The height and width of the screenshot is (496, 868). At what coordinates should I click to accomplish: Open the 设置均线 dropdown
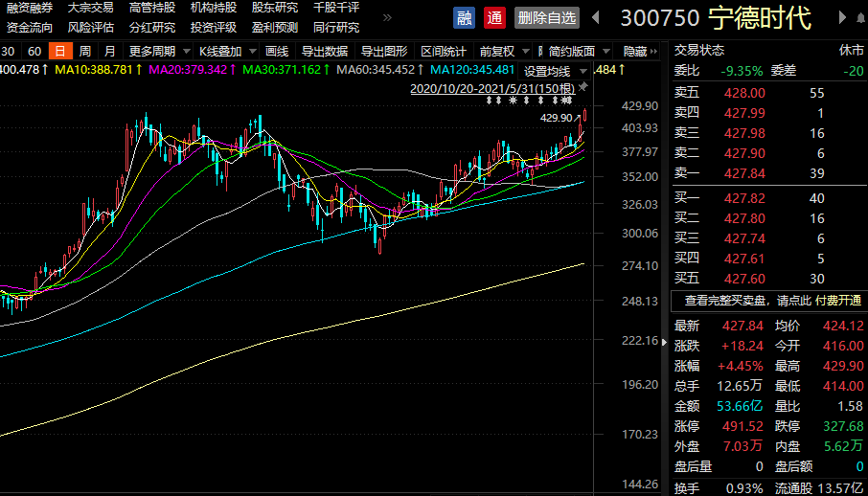pyautogui.click(x=555, y=71)
